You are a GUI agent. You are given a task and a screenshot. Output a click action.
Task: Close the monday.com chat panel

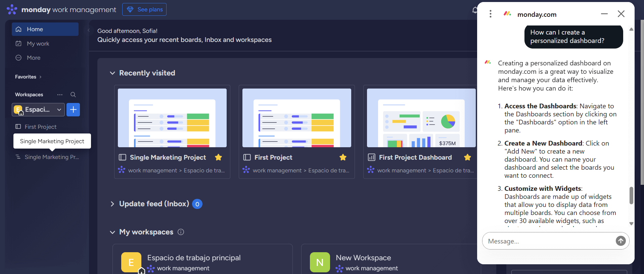[x=621, y=14]
